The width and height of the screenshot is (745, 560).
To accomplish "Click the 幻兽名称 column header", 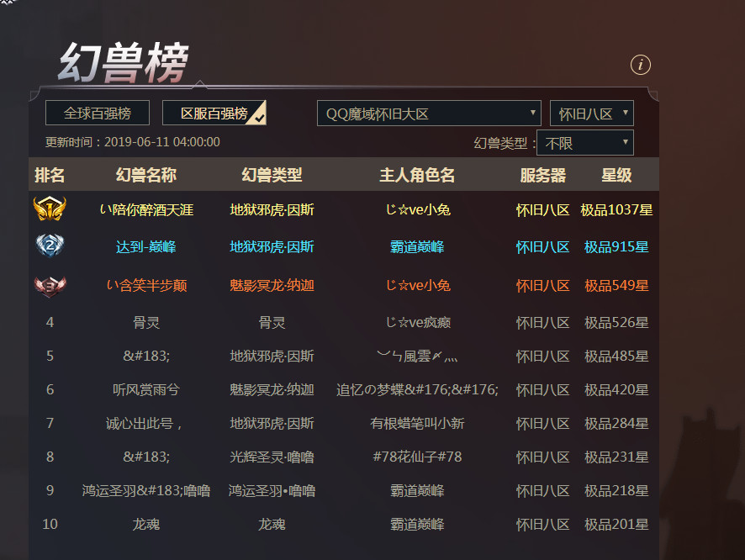I will click(x=145, y=175).
